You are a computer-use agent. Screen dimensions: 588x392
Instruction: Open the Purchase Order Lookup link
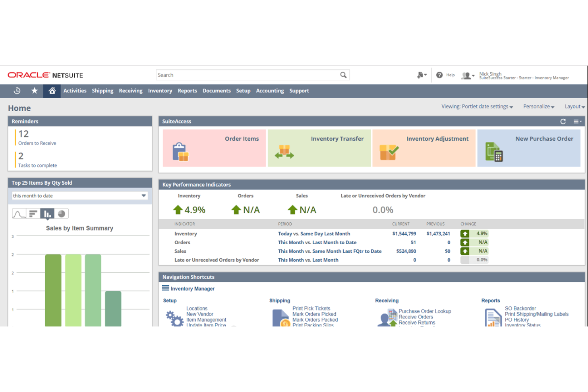(425, 311)
